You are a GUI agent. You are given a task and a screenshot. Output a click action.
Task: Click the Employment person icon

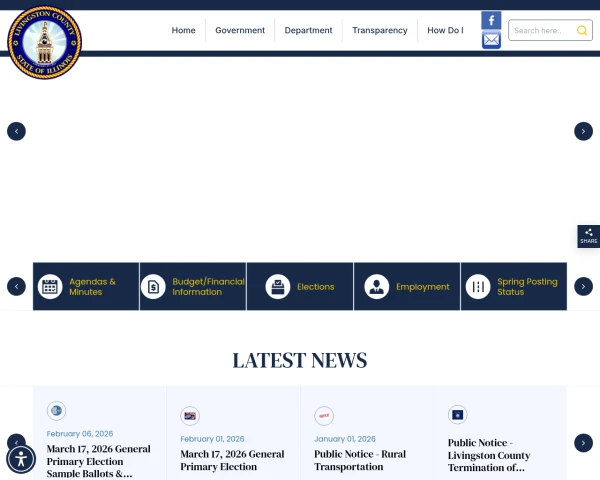coord(377,286)
